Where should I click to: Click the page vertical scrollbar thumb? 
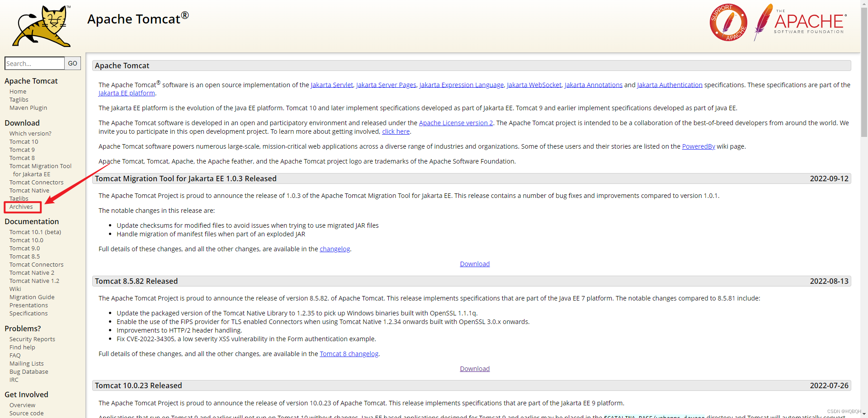[864, 72]
